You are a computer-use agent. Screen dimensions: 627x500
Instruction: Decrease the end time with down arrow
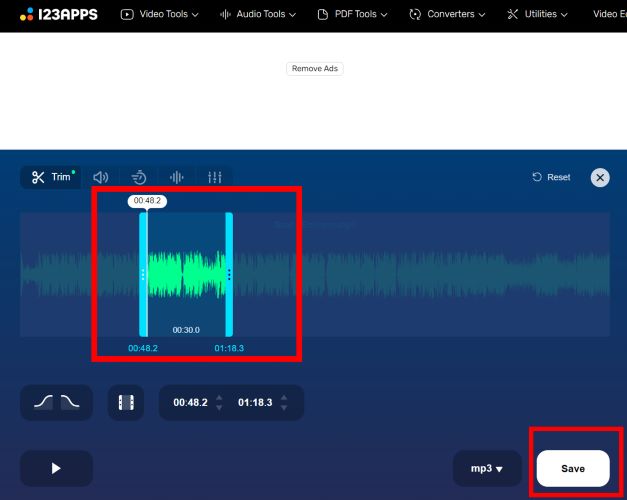pos(284,408)
